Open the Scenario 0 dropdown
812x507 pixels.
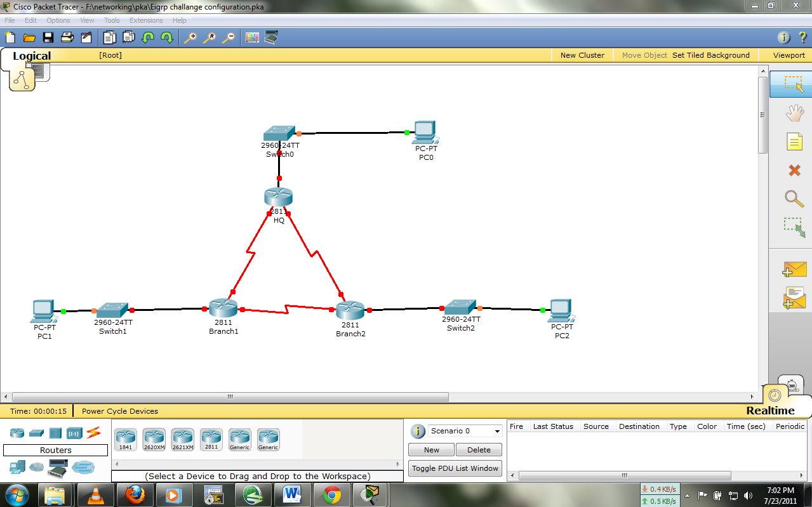tap(465, 431)
